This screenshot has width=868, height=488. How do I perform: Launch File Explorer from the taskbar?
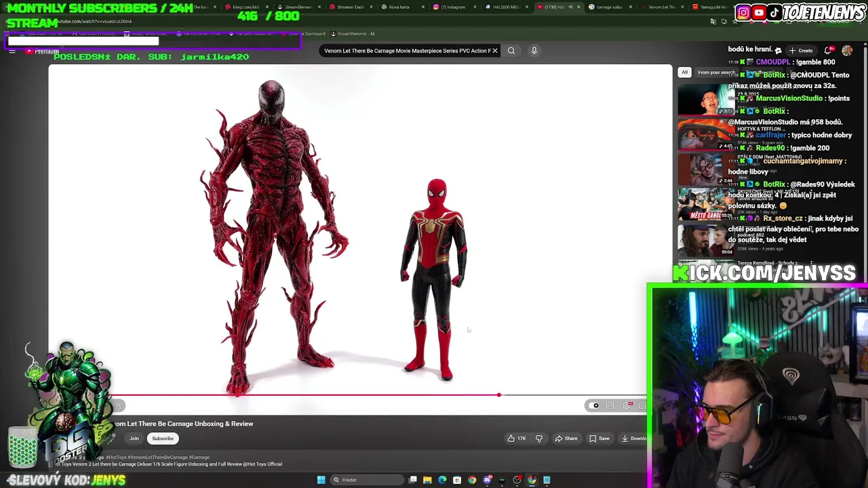(427, 480)
